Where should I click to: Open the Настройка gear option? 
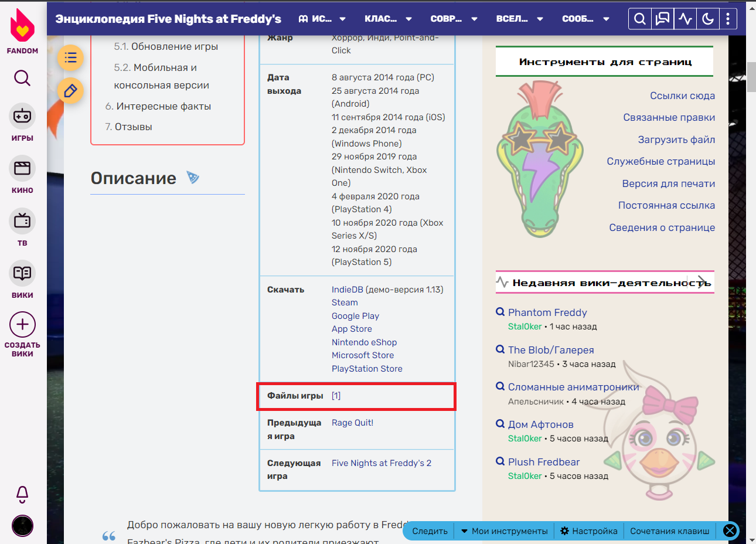588,531
